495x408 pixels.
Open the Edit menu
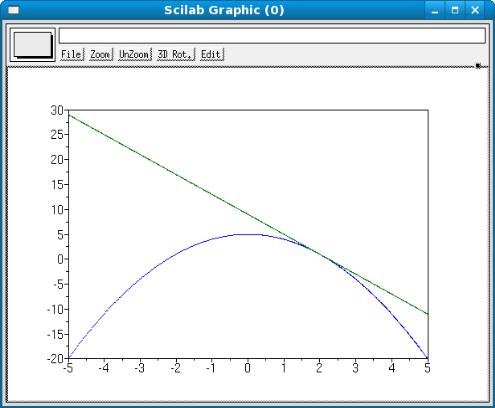point(211,54)
